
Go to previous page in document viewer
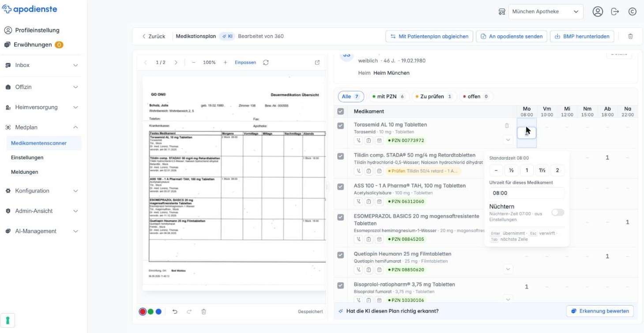pos(146,63)
